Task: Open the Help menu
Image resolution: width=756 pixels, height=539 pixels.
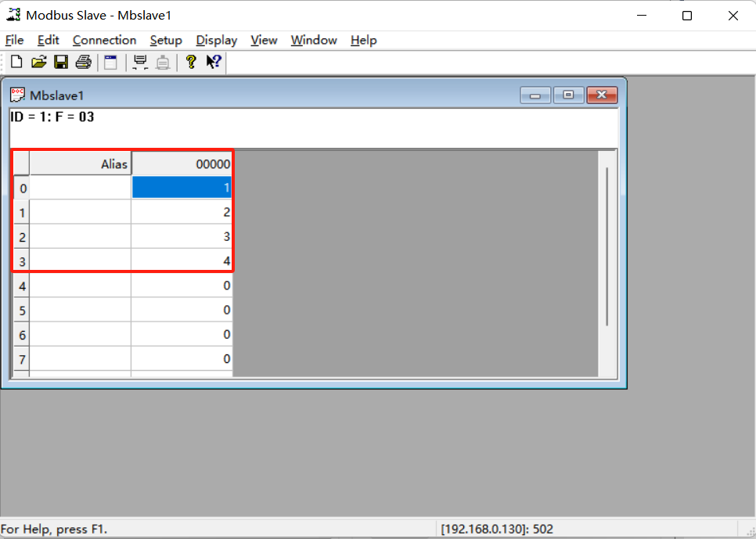Action: coord(364,40)
